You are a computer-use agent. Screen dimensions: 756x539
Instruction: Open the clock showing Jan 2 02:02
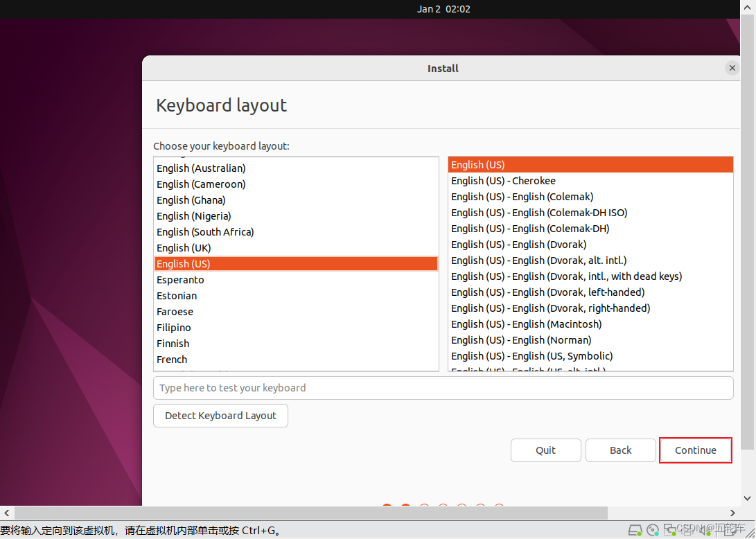443,9
